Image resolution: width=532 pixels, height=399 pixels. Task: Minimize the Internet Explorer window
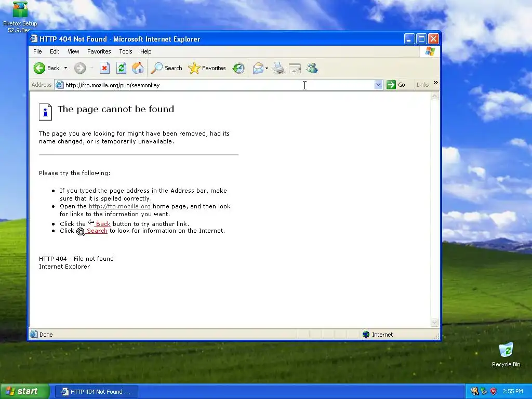409,39
